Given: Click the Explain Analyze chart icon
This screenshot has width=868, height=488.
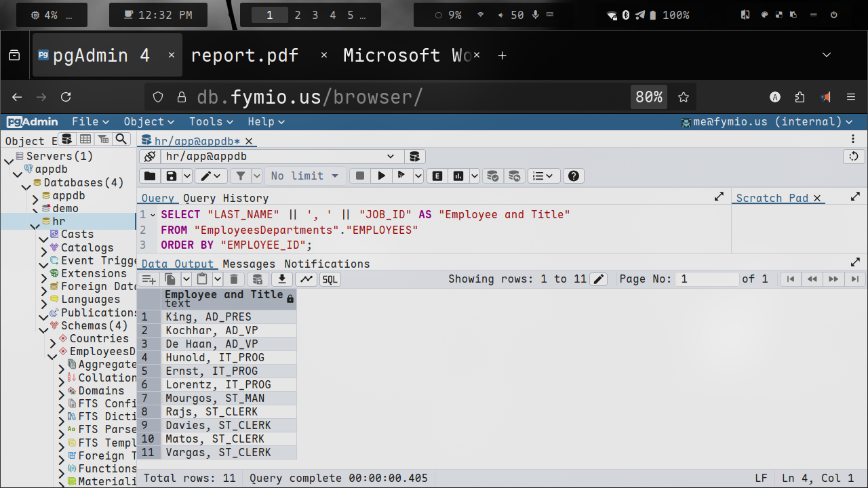Looking at the screenshot, I should click(x=459, y=176).
